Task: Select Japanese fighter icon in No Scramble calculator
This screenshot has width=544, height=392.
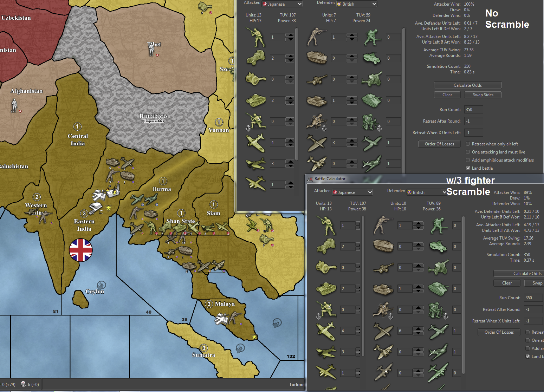Action: tap(255, 143)
